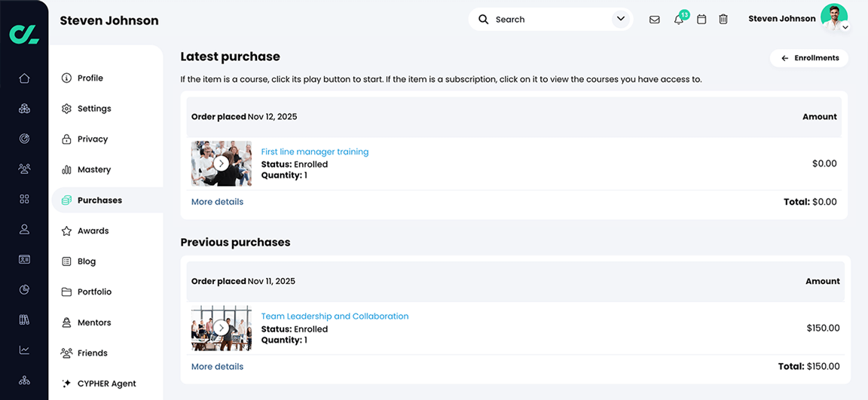Open the ID card icon in the dark sidebar
868x400 pixels.
pos(24,259)
